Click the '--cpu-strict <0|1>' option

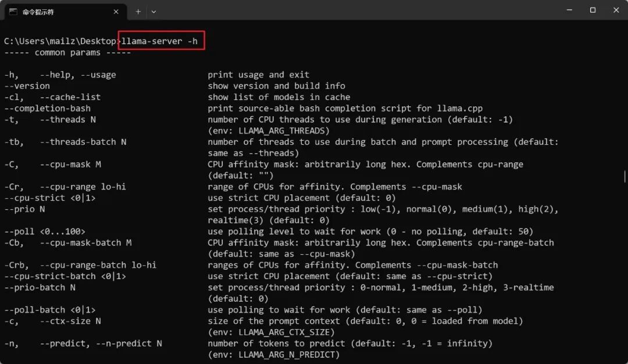coord(49,198)
